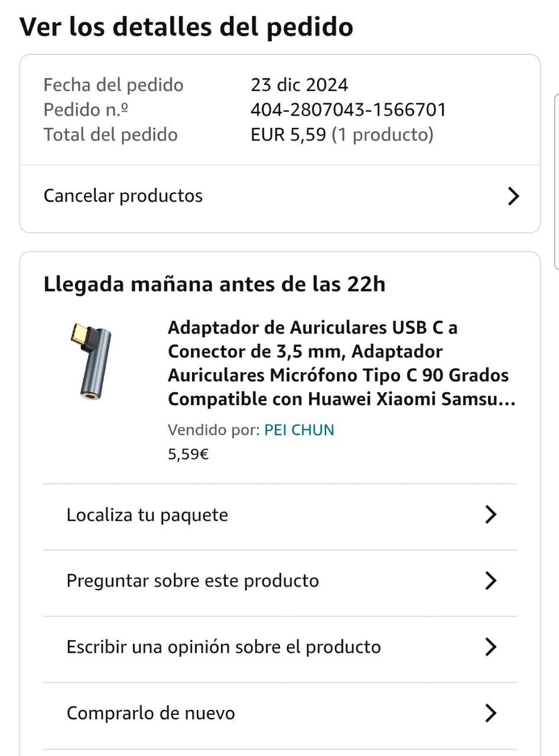Click the Llegada mañana antes de las 22h heading
The width and height of the screenshot is (559, 756).
(214, 285)
